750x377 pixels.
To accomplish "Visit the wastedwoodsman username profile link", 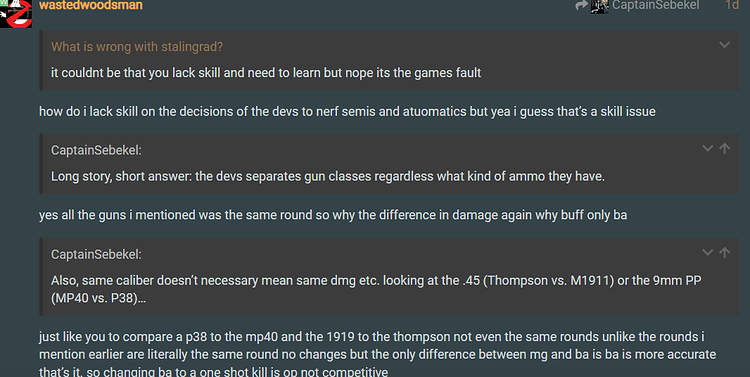I will [x=91, y=5].
